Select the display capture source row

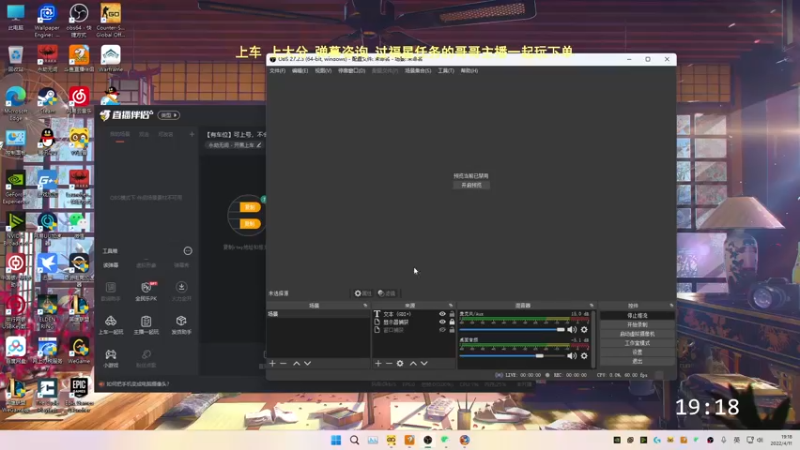pyautogui.click(x=414, y=322)
